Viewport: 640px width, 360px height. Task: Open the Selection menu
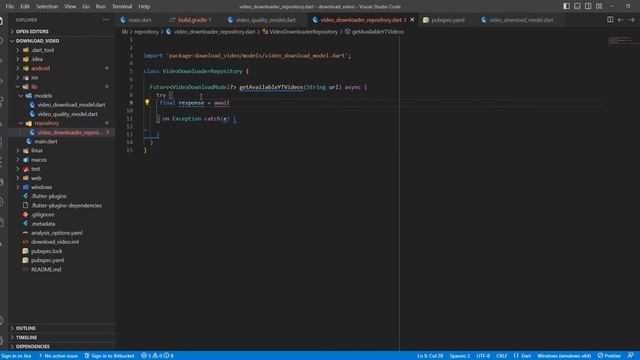coord(47,6)
